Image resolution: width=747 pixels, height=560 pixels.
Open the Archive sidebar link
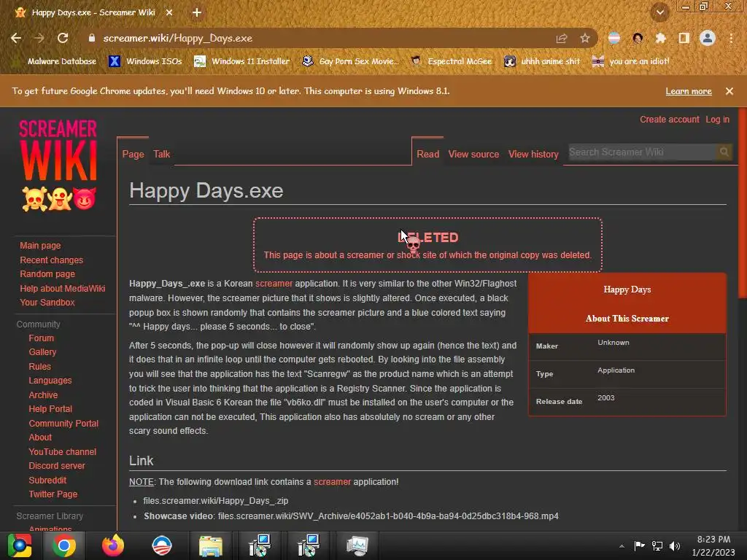point(43,394)
